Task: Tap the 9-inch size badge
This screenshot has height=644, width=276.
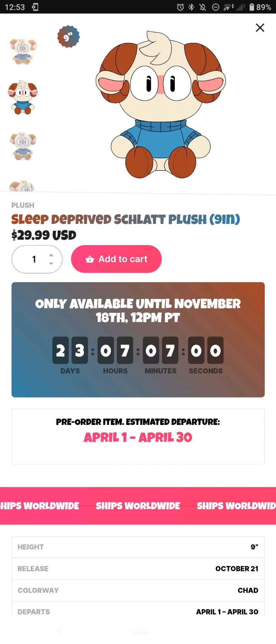Action: click(x=68, y=37)
